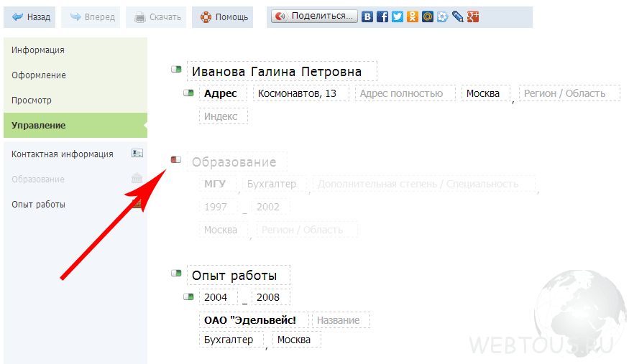Switch to Просмотр tab

pos(75,100)
